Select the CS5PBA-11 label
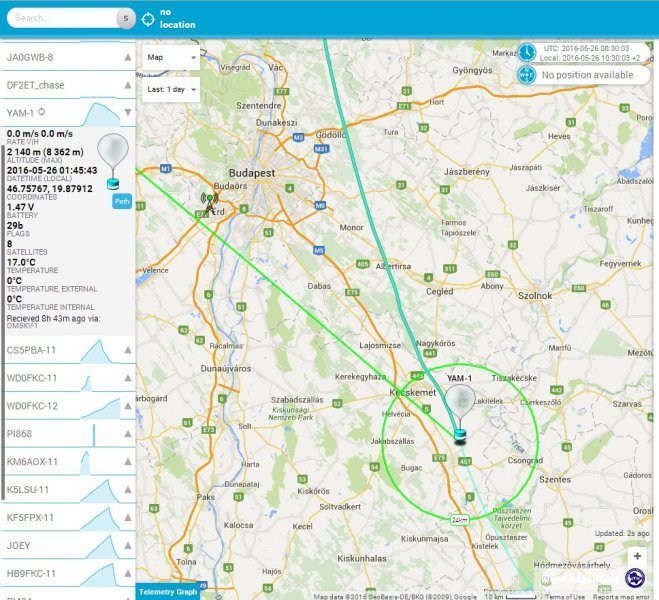 coord(31,350)
